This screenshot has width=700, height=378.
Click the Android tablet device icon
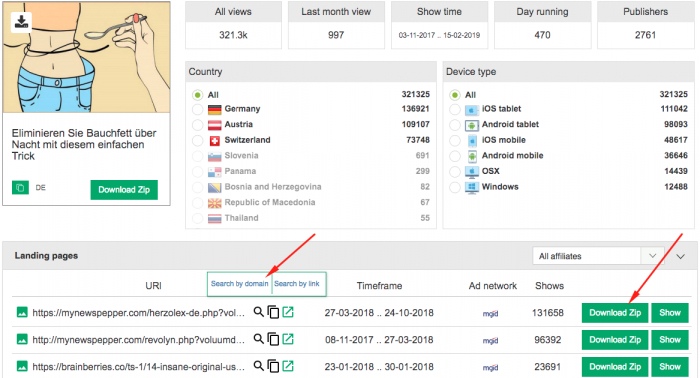[x=472, y=125]
